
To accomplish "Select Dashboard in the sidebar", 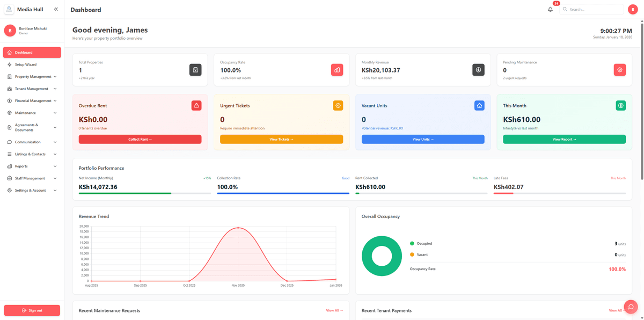I will pyautogui.click(x=32, y=52).
